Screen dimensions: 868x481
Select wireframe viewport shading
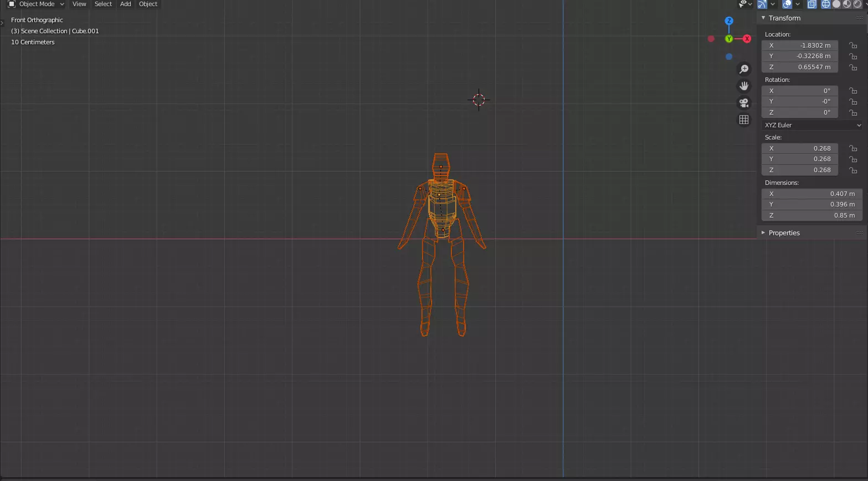826,4
